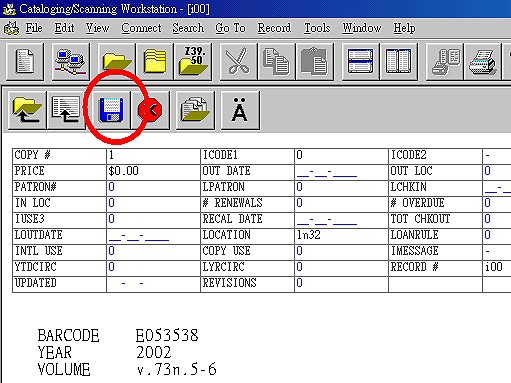This screenshot has width=511, height=383.
Task: Click the RECAL DATE date field
Action: pyautogui.click(x=341, y=220)
